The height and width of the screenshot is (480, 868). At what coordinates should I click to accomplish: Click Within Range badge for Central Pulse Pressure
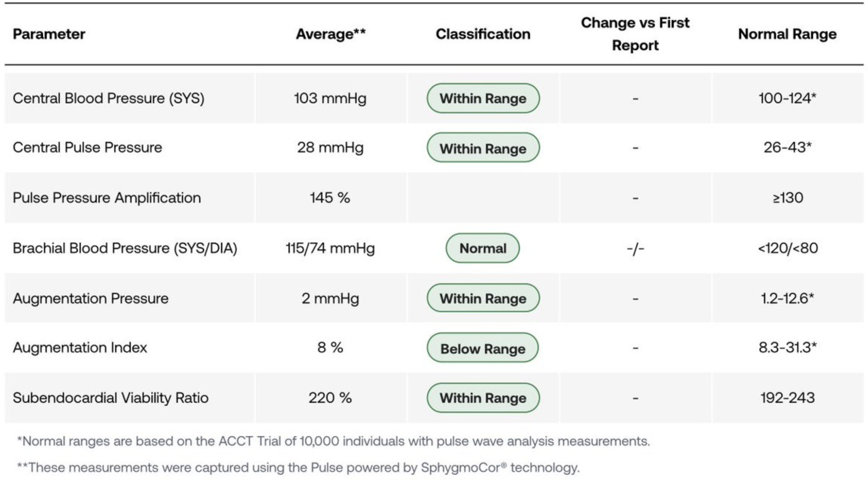point(483,148)
